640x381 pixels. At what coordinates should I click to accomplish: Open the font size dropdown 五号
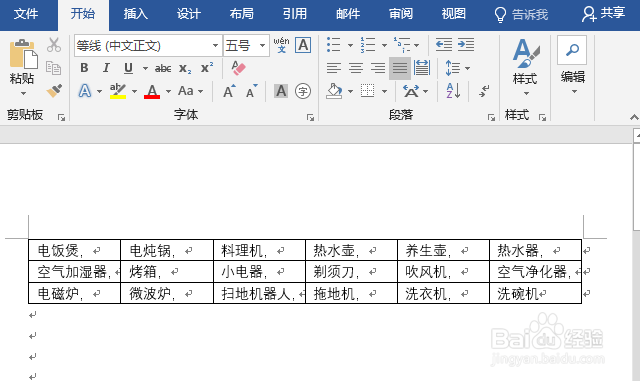[262, 45]
